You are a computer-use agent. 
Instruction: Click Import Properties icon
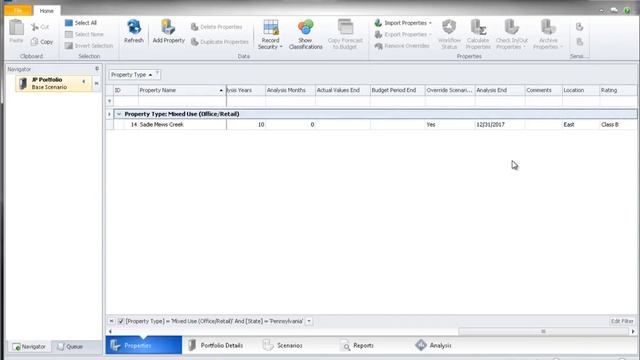pos(378,23)
